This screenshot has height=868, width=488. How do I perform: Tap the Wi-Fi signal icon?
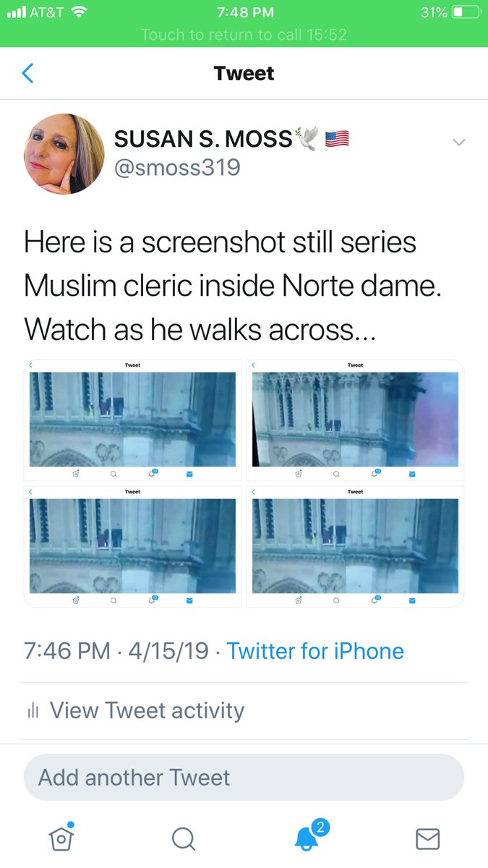(x=80, y=12)
